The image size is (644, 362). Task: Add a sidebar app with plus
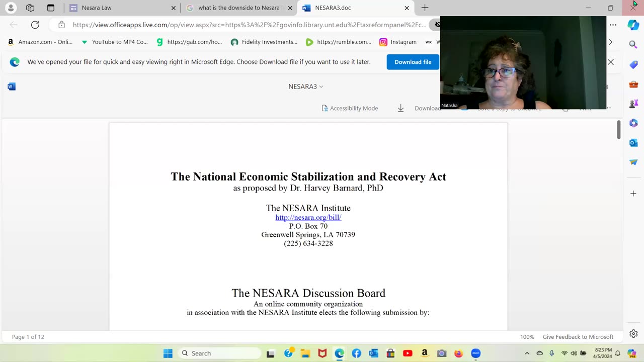(633, 194)
